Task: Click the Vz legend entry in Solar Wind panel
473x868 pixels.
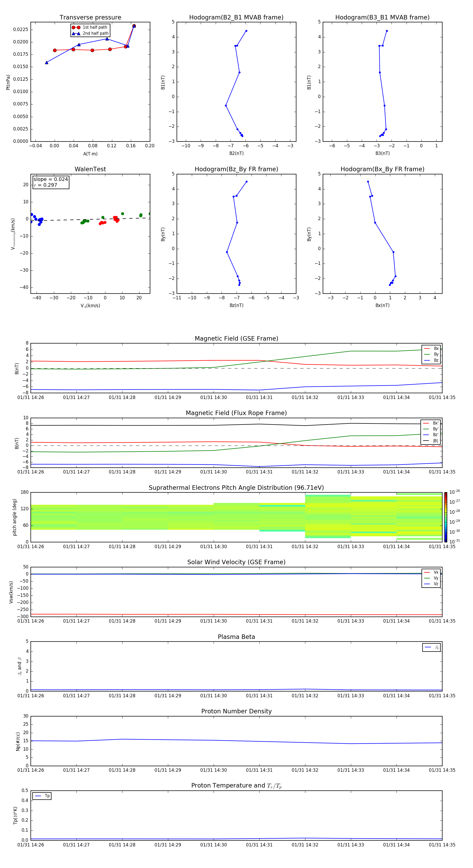Action: point(431,584)
